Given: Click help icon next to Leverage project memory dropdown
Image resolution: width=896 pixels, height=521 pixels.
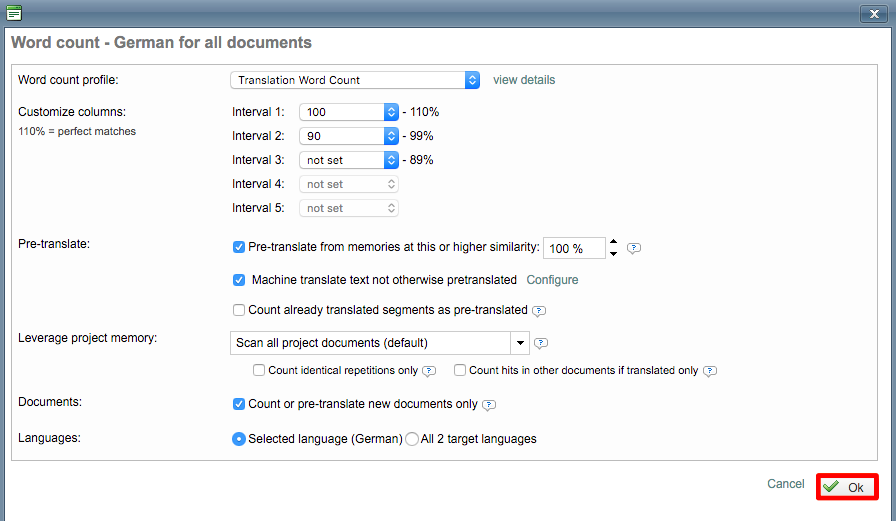Looking at the screenshot, I should [x=541, y=343].
